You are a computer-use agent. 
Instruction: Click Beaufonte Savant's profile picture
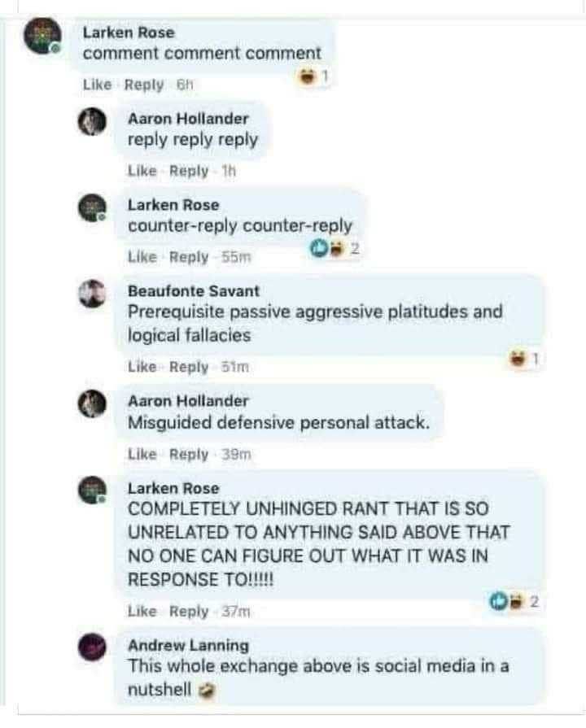point(92,294)
